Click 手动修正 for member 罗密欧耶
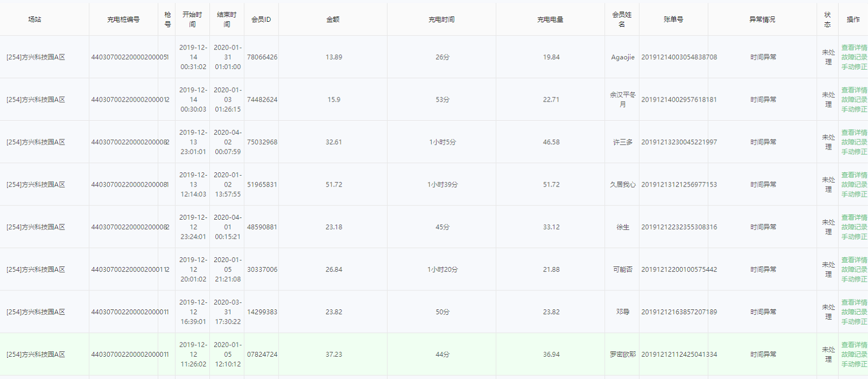 click(x=854, y=364)
